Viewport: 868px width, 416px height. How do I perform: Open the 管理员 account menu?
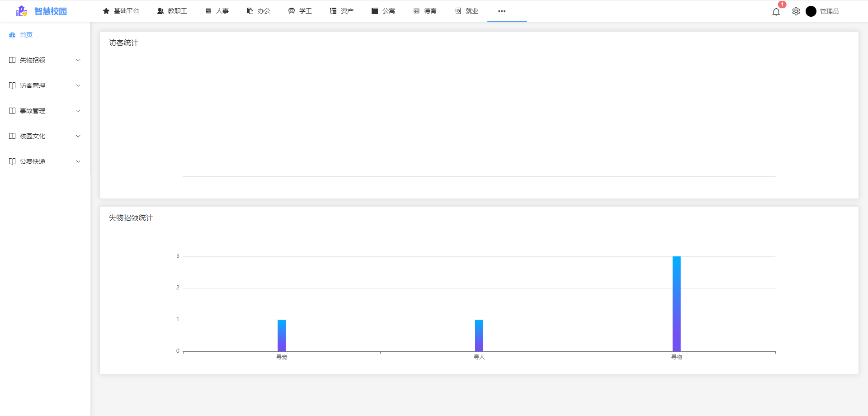coord(824,11)
